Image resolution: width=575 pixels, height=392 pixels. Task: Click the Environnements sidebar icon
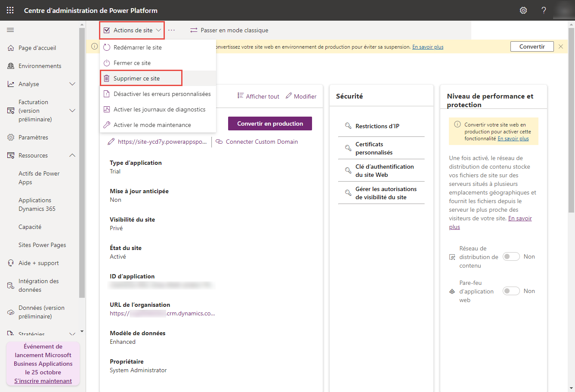pyautogui.click(x=11, y=66)
